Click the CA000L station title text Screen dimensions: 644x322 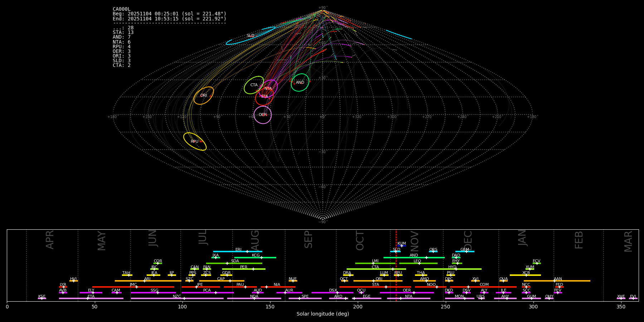(x=122, y=9)
